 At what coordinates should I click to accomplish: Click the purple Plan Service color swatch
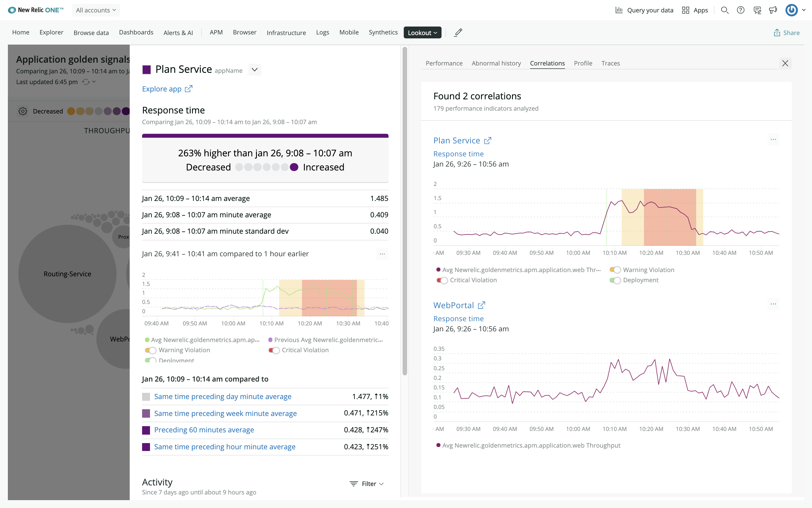coord(146,69)
